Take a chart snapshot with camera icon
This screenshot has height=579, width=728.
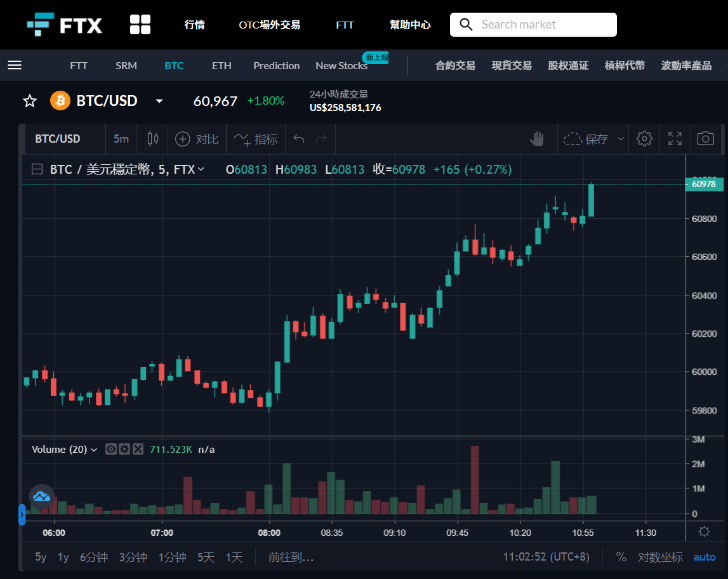pos(705,139)
